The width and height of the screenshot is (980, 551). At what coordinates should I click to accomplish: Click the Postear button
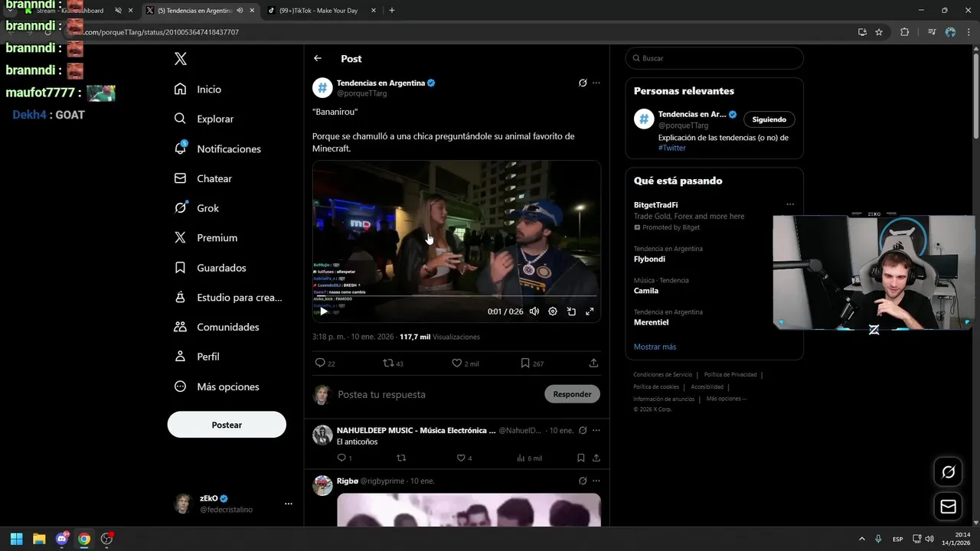coord(227,425)
